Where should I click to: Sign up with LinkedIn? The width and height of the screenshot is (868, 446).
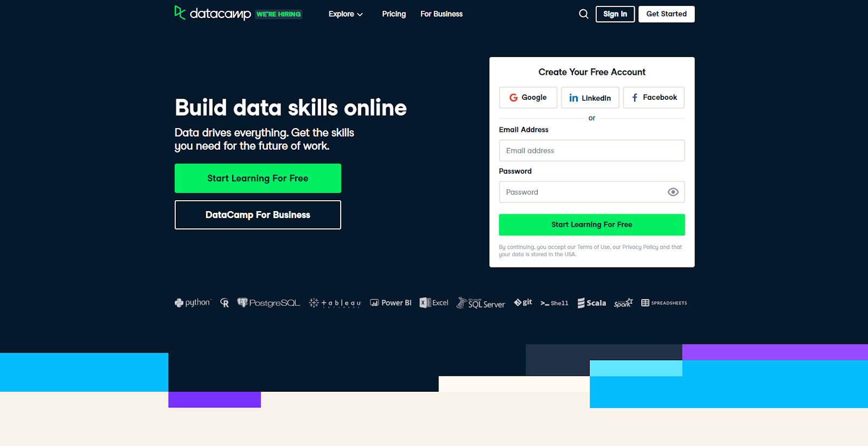[590, 98]
